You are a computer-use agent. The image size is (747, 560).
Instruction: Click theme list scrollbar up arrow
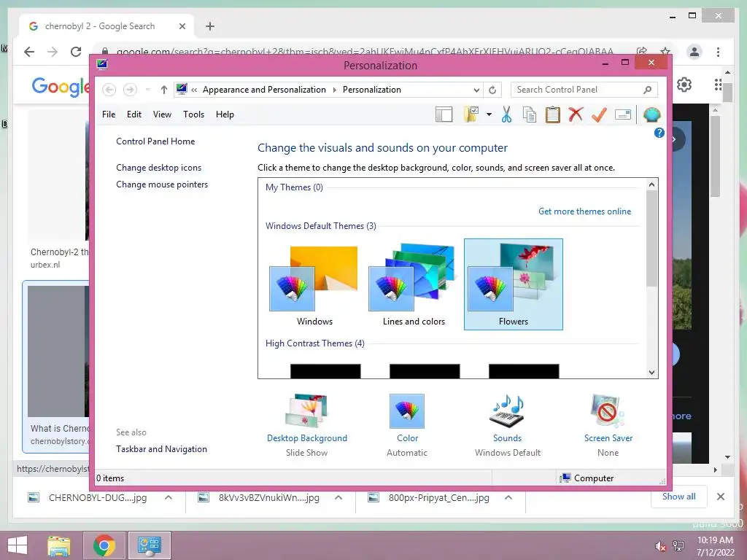tap(651, 184)
